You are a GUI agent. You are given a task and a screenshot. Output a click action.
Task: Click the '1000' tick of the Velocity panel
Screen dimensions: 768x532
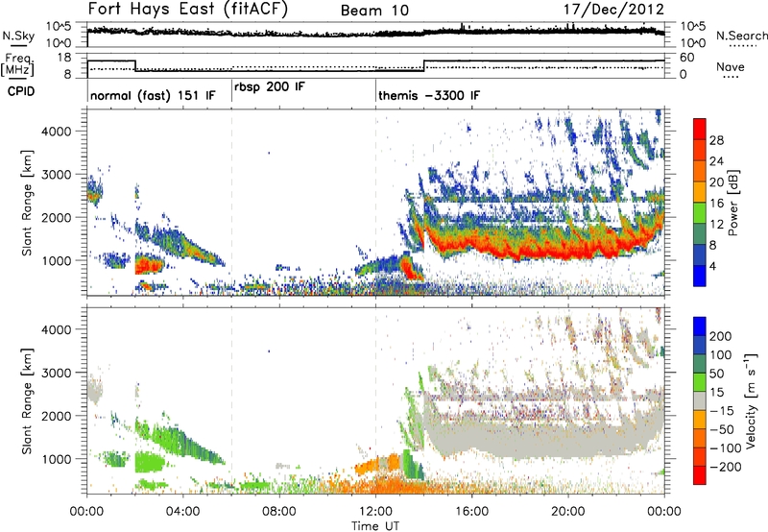[x=56, y=459]
